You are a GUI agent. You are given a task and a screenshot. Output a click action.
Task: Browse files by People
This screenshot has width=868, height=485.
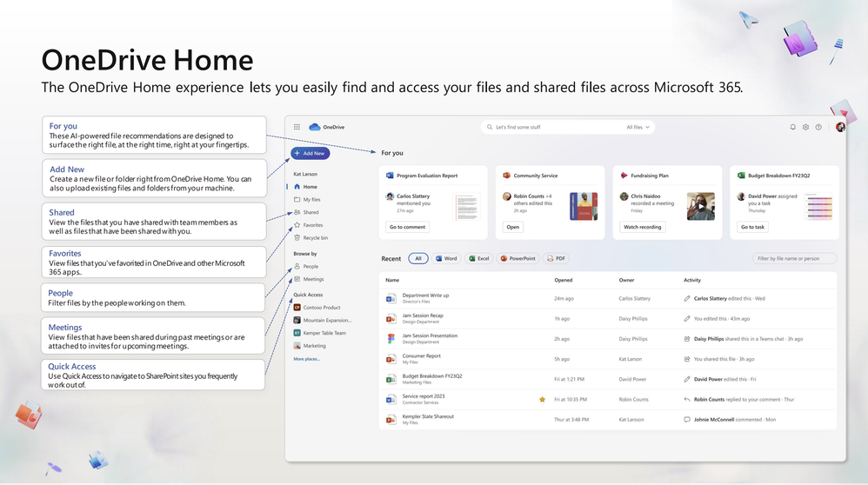point(306,266)
